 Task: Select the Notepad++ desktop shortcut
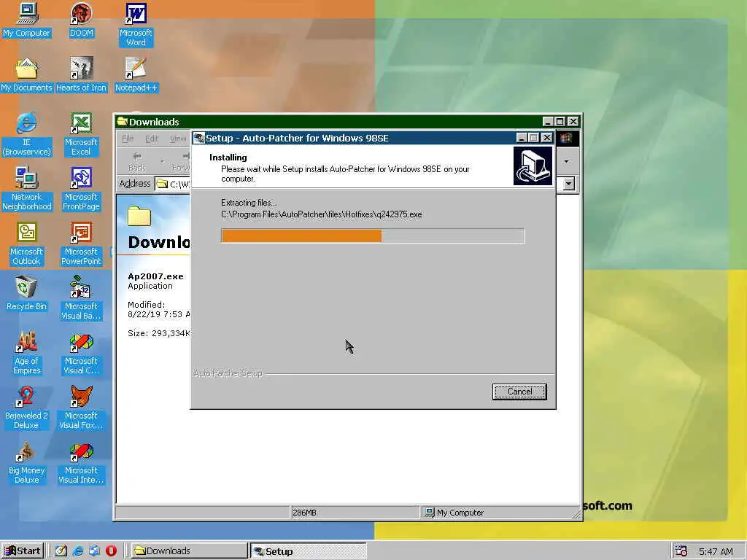point(136,75)
